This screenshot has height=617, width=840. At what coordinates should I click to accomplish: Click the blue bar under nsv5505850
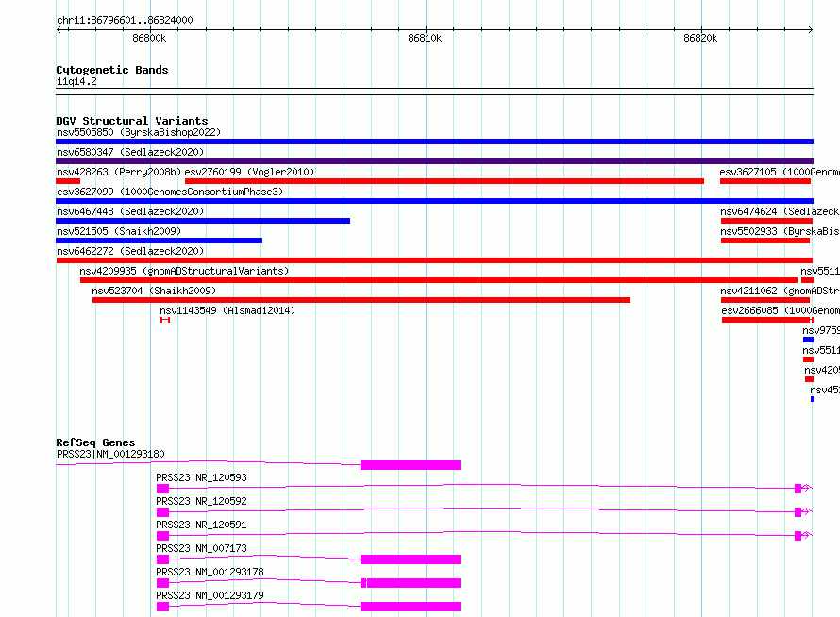click(x=434, y=142)
